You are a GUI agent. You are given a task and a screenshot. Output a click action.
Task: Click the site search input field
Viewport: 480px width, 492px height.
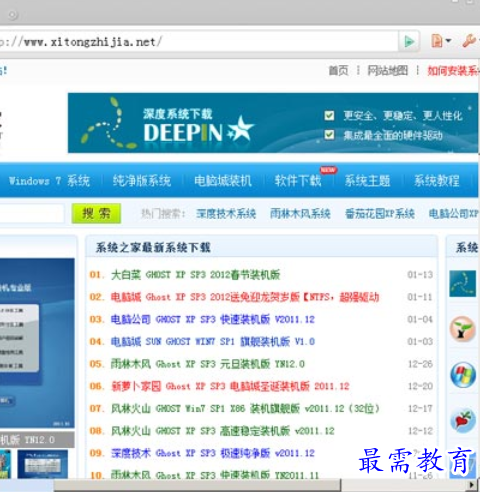[32, 213]
